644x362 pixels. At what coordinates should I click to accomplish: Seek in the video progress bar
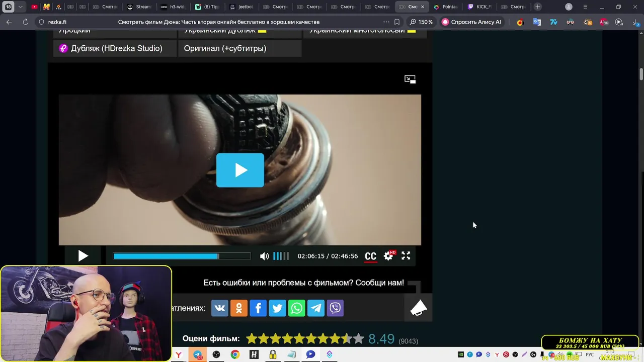pyautogui.click(x=182, y=256)
